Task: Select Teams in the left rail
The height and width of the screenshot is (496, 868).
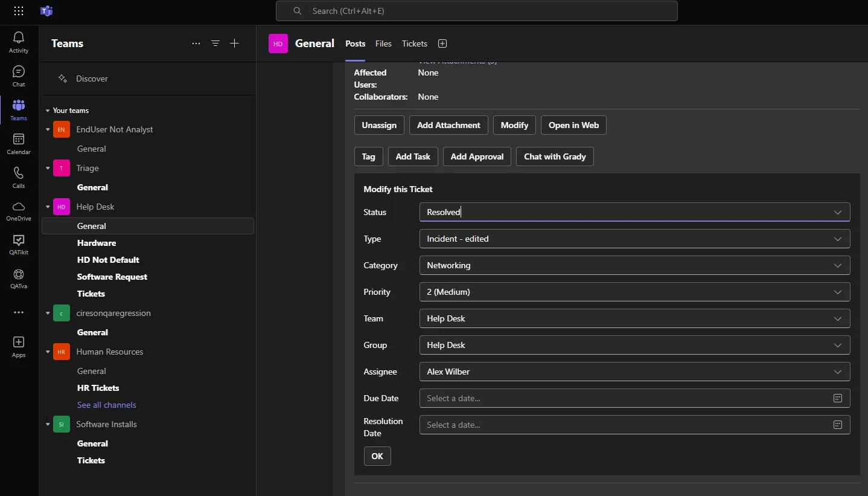Action: pos(19,110)
